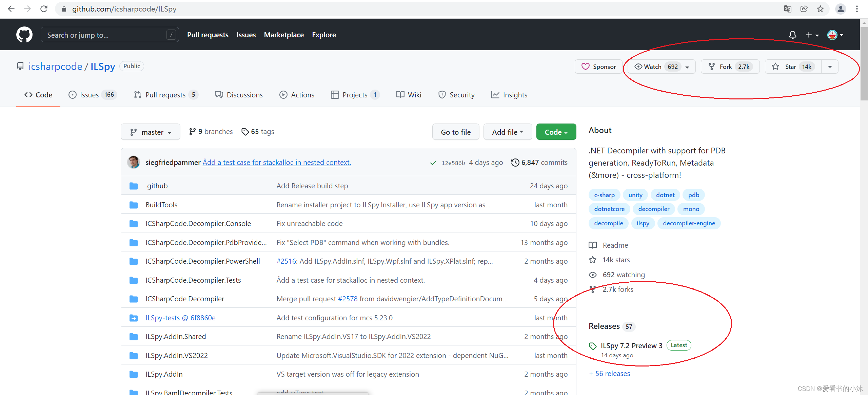
Task: Bookmark this page with star icon
Action: coord(820,9)
